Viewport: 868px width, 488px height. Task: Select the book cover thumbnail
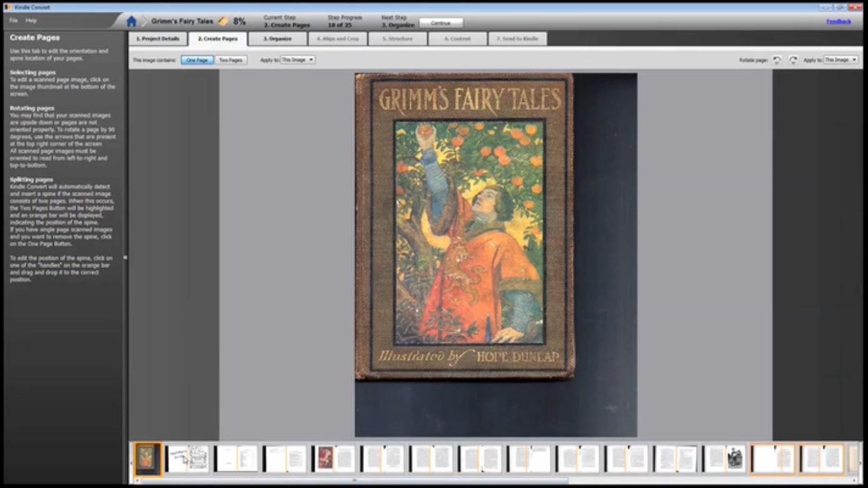coord(148,459)
